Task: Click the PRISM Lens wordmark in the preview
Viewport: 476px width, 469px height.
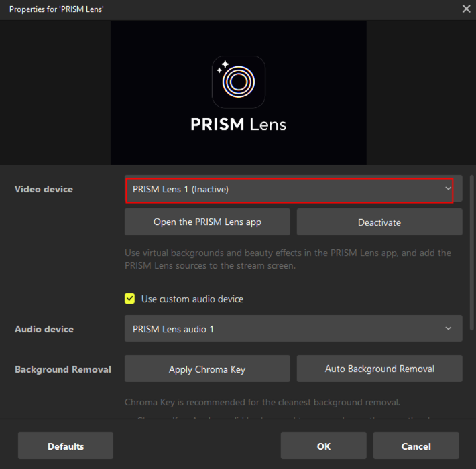Action: (238, 125)
